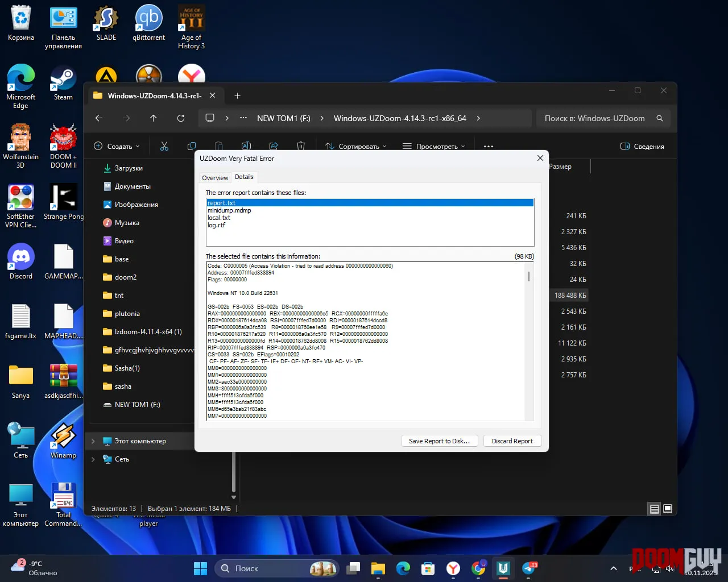Viewport: 728px width, 582px height.
Task: Switch to details list view in status bar
Action: coord(655,509)
